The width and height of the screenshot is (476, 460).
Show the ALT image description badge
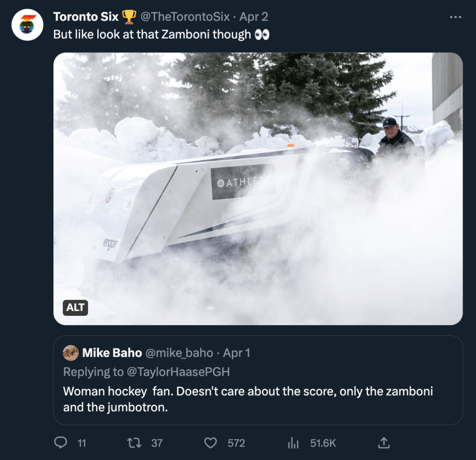75,307
